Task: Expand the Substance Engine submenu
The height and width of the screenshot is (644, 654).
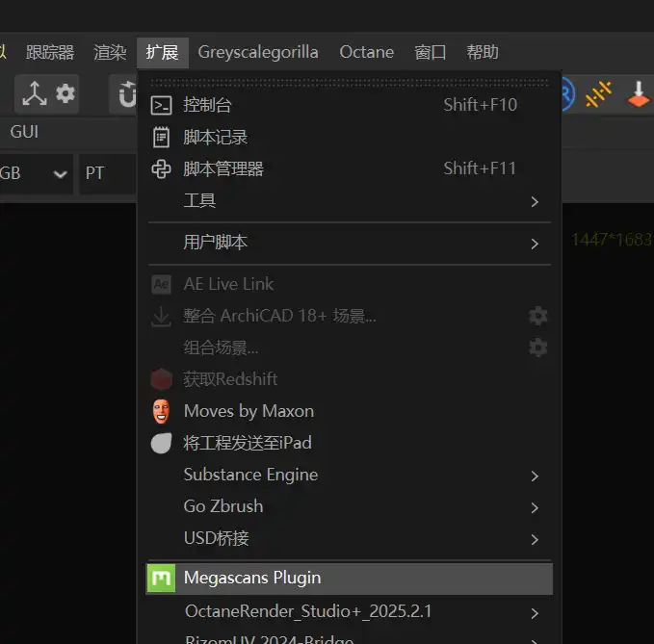Action: point(250,475)
